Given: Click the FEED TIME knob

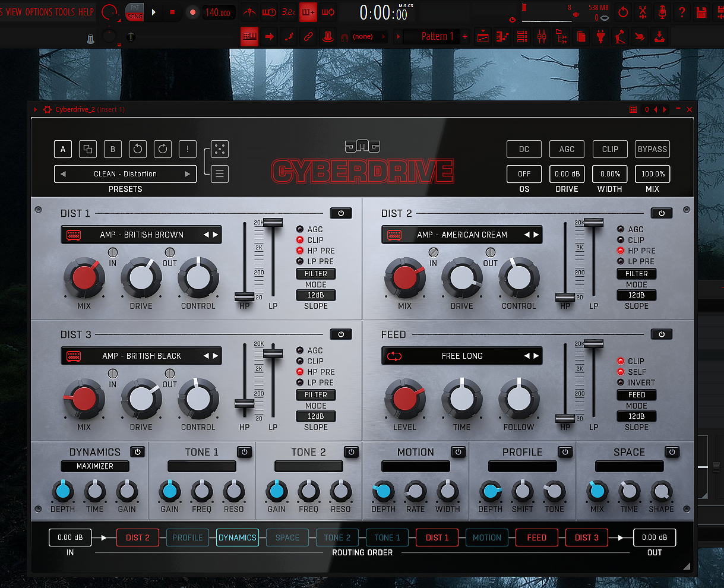Looking at the screenshot, I should click(462, 399).
